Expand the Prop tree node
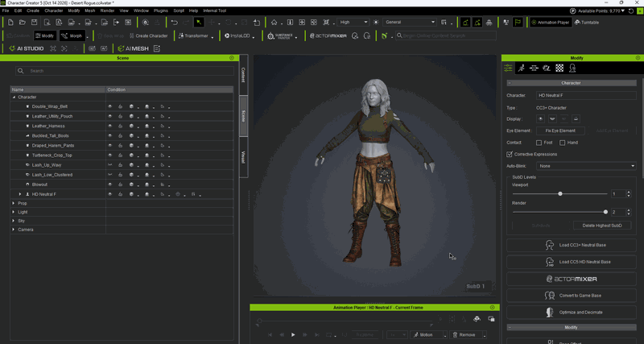Viewport: 644px width, 344px height. click(14, 203)
